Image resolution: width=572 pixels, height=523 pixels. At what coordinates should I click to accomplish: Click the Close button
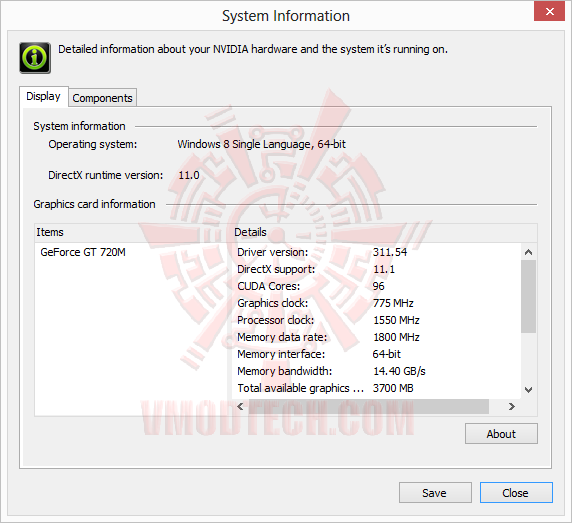click(x=516, y=493)
